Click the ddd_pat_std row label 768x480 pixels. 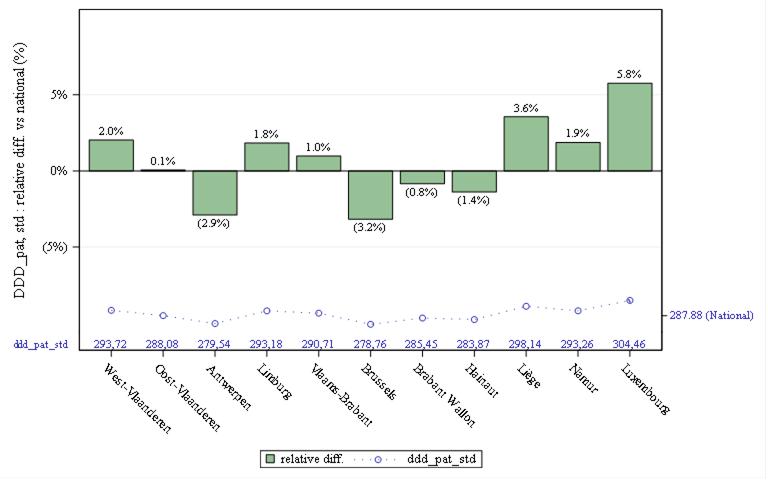[41, 345]
